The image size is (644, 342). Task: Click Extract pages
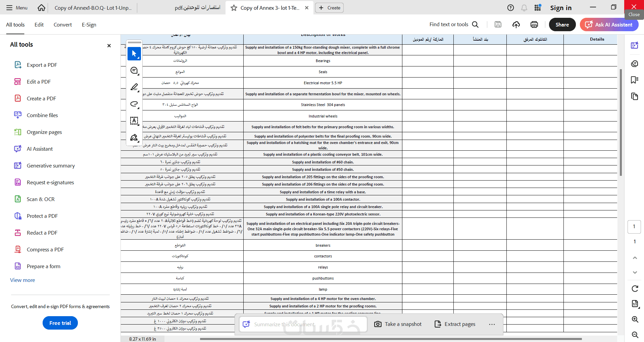[x=455, y=324]
